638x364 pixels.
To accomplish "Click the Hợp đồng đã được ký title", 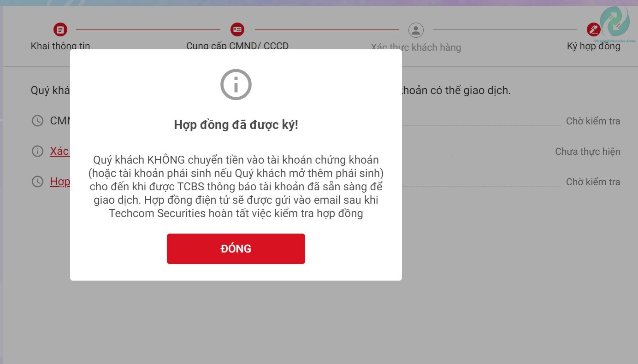I will [x=236, y=124].
